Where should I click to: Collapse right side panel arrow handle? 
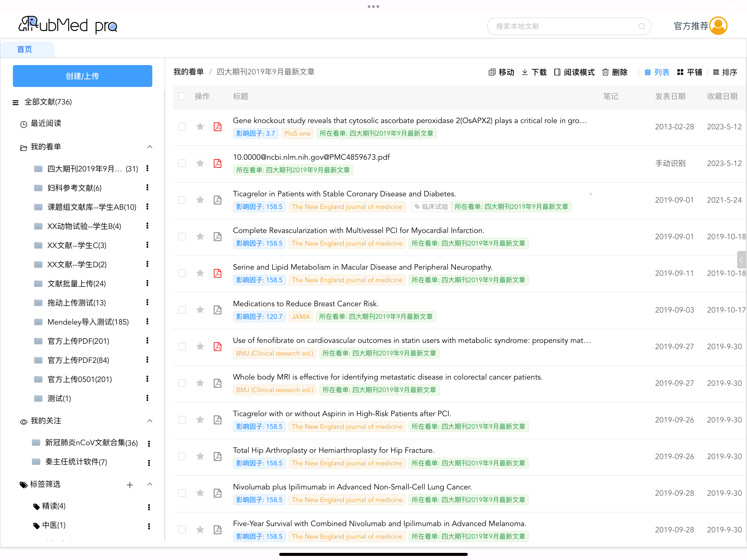741,260
